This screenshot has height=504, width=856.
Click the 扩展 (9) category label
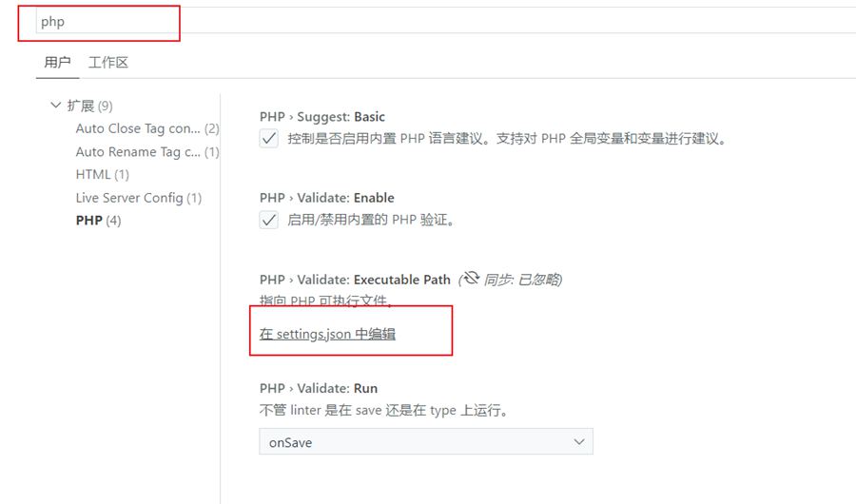[90, 106]
